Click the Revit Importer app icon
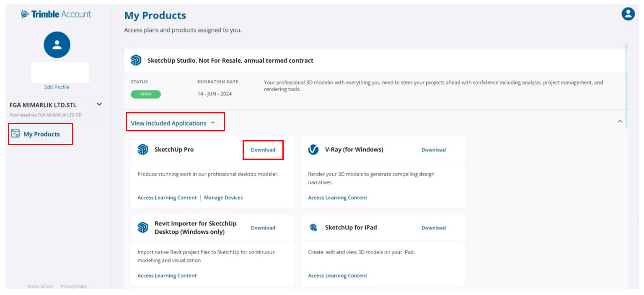The image size is (644, 295). point(143,228)
